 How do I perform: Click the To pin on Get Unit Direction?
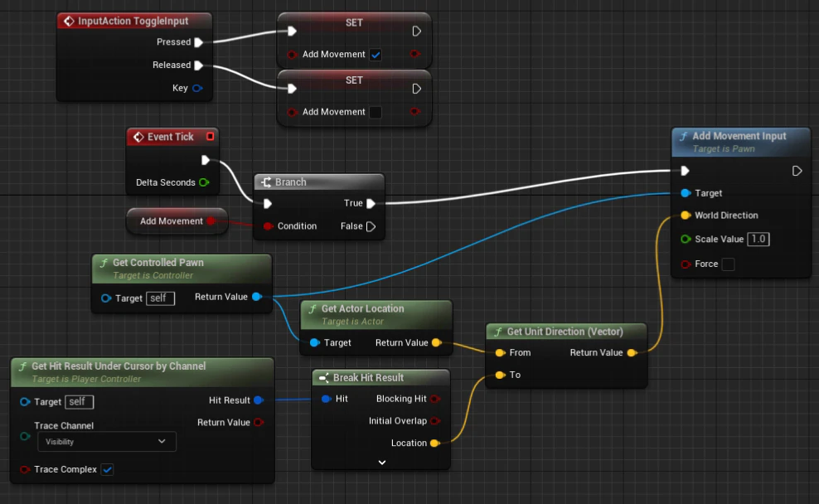[500, 375]
